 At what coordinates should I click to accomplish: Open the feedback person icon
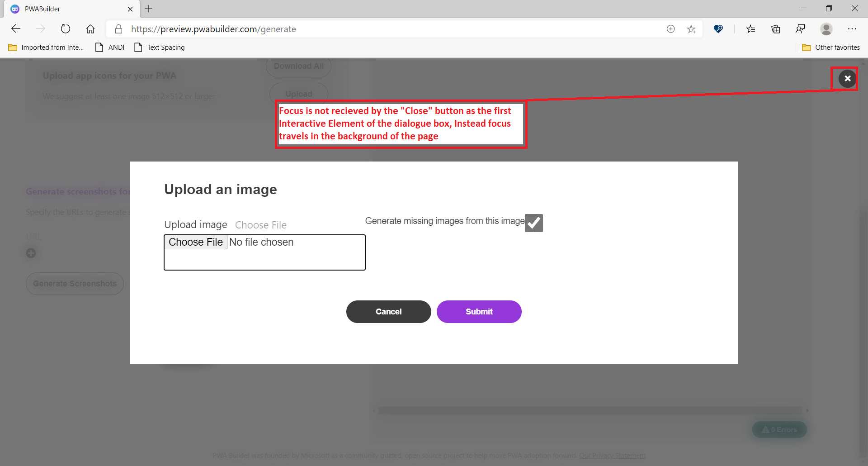[800, 29]
